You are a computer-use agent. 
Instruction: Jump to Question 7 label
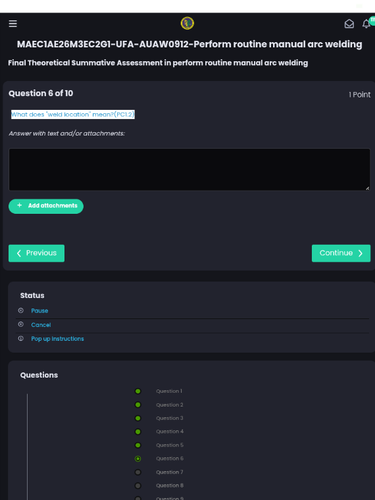pos(169,472)
